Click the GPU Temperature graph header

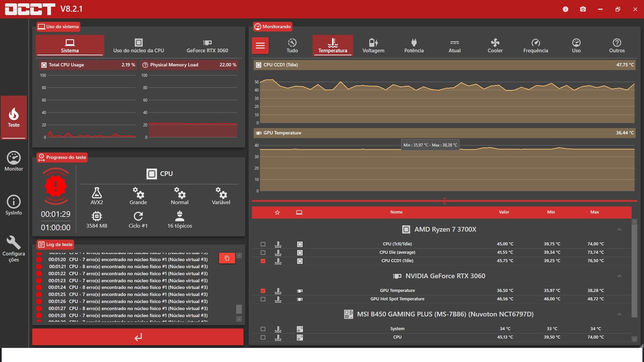[x=445, y=133]
